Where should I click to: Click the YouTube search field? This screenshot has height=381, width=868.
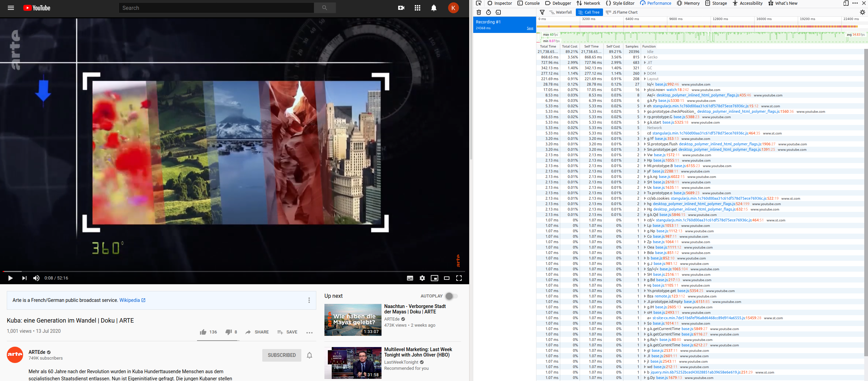216,8
